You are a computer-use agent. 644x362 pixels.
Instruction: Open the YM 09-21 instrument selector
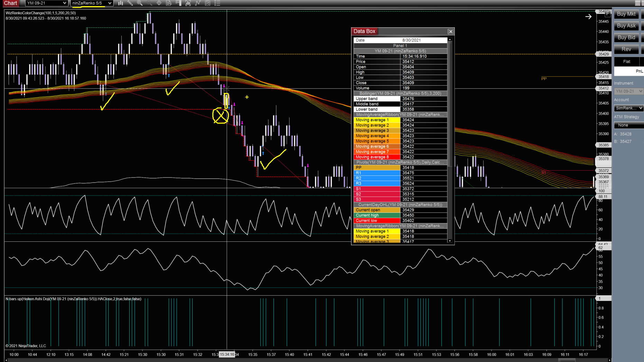coord(46,3)
